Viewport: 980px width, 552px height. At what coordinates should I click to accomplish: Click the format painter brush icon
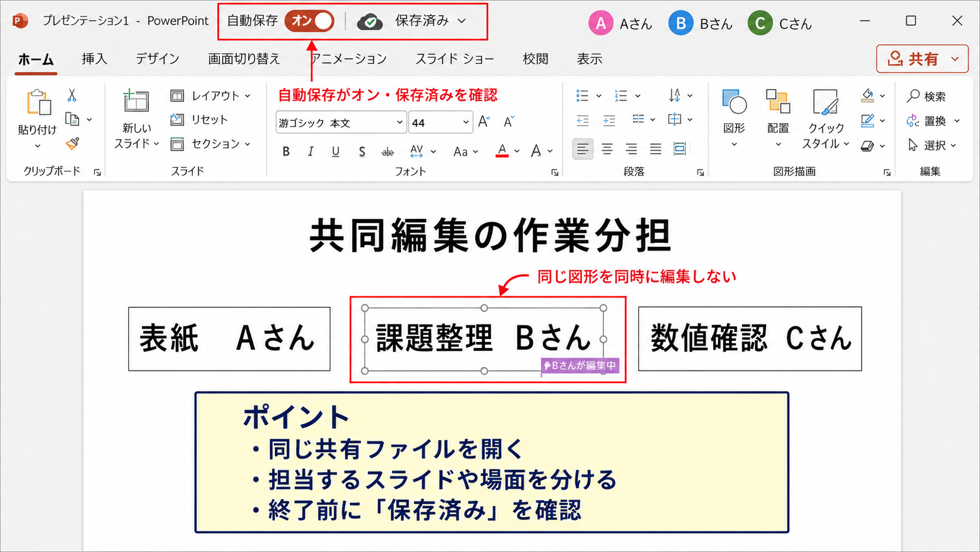[72, 144]
